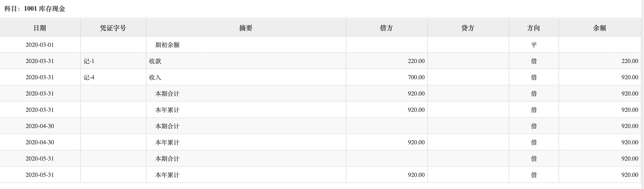The width and height of the screenshot is (644, 189).
Task: Click the 2020-03-01 date cell
Action: point(40,45)
